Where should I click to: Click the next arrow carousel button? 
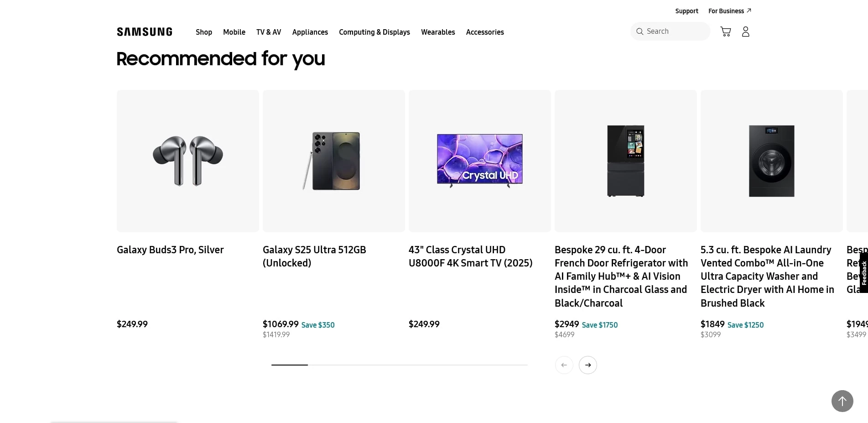(x=587, y=365)
